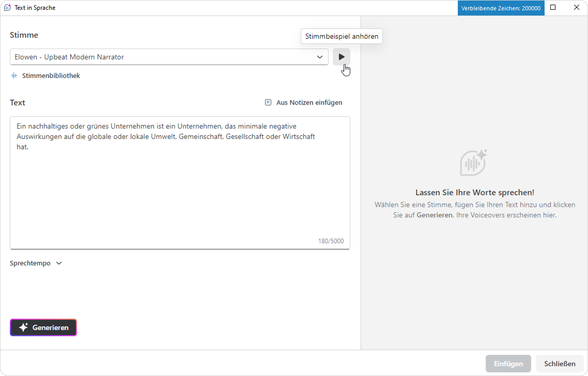Click the heading Lassen Sie Ihre Worte sprechen!
The height and width of the screenshot is (376, 588).
(475, 192)
